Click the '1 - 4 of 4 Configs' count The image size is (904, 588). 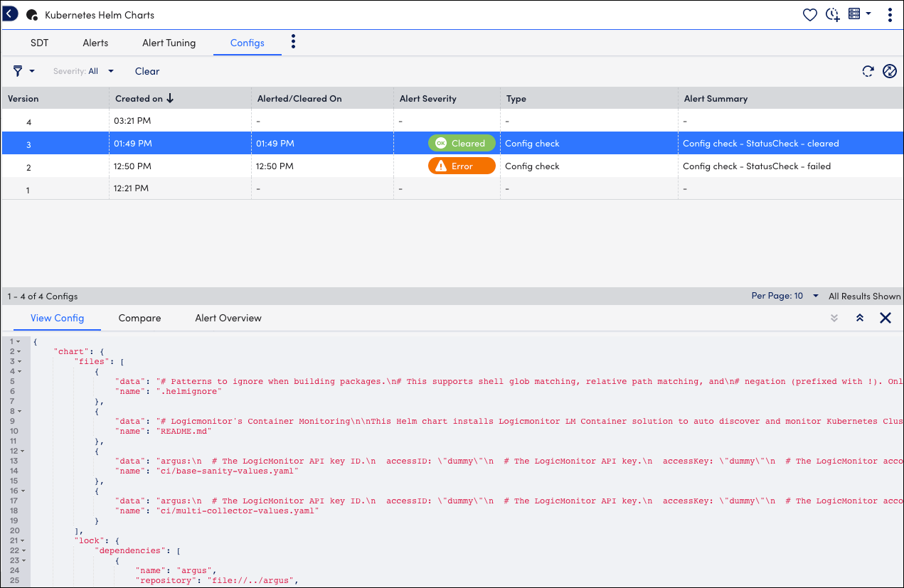(43, 296)
